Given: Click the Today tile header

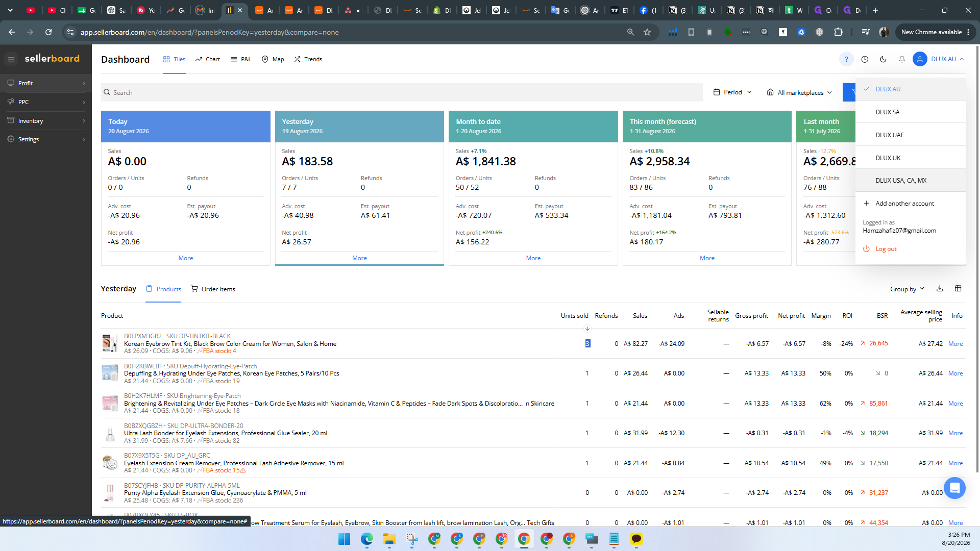Looking at the screenshot, I should 186,126.
